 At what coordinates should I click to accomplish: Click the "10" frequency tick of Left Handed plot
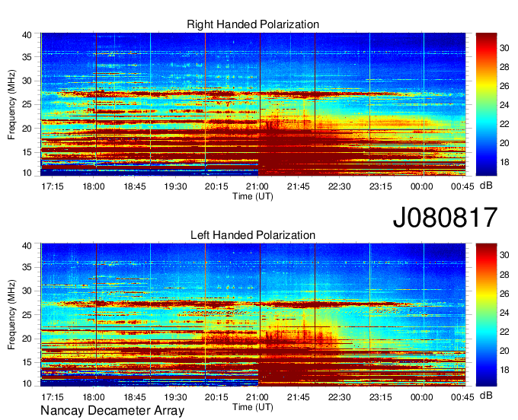[x=27, y=383]
